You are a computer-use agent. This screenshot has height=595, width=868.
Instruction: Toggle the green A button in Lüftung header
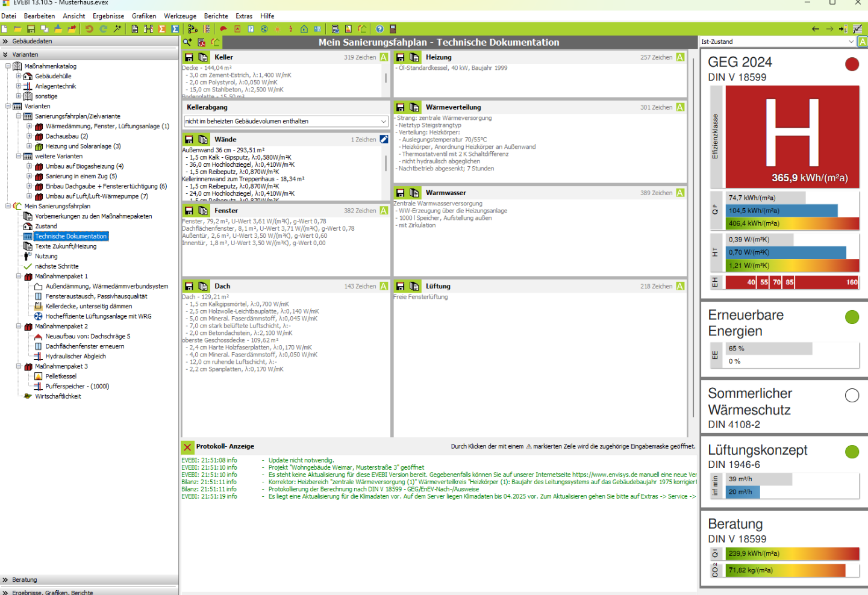[x=680, y=286]
